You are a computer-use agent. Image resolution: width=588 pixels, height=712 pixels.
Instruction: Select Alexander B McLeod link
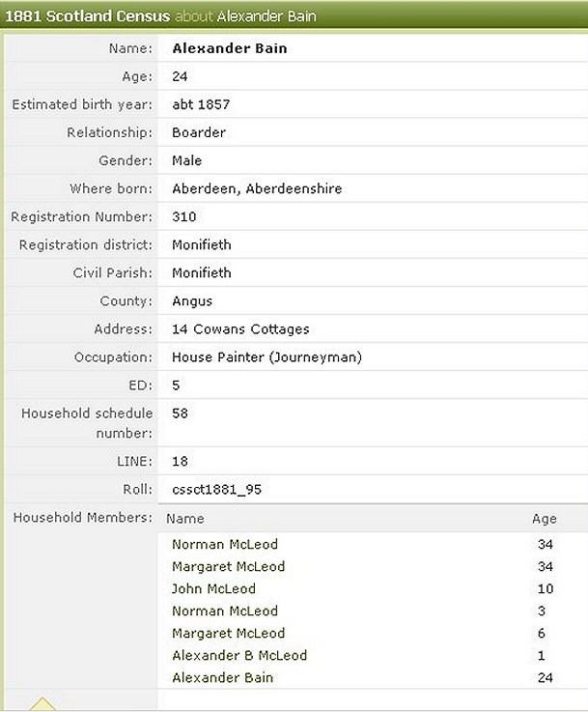click(x=238, y=655)
